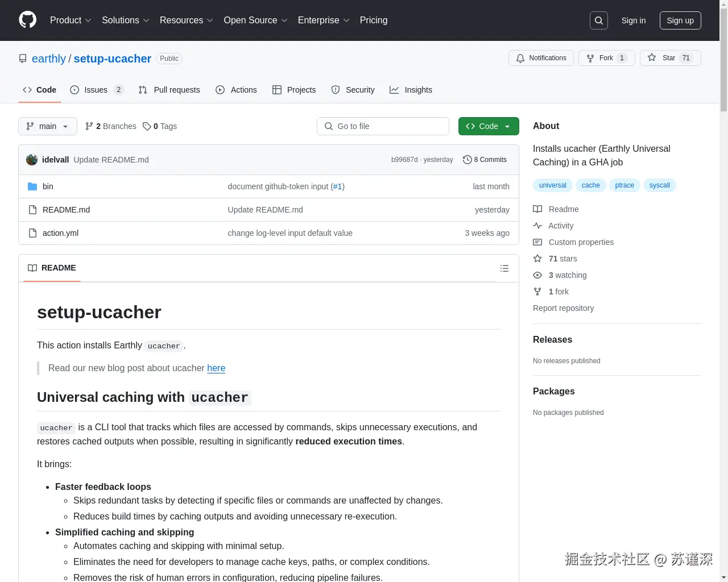Open the GitHub home logo
The width and height of the screenshot is (728, 582).
(27, 20)
